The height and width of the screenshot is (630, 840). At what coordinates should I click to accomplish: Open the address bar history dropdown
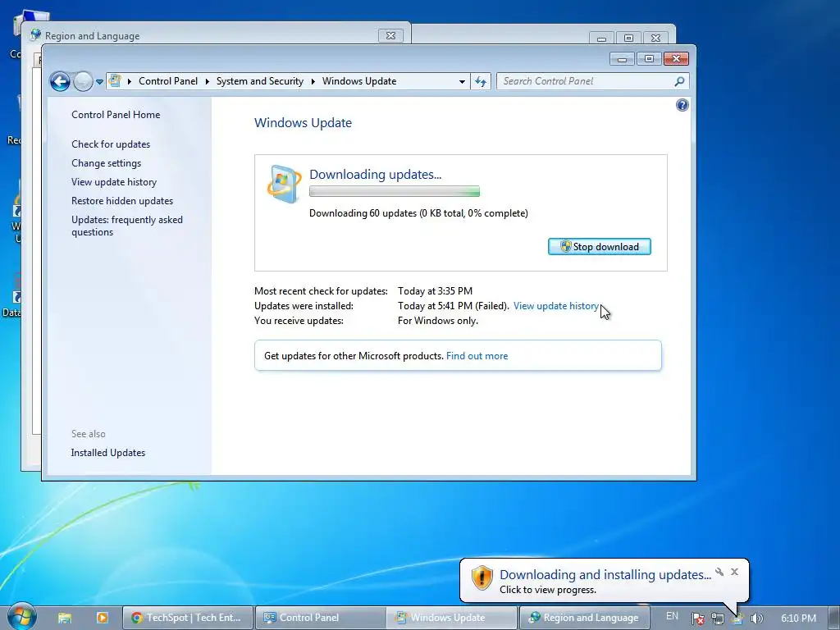[x=462, y=81]
